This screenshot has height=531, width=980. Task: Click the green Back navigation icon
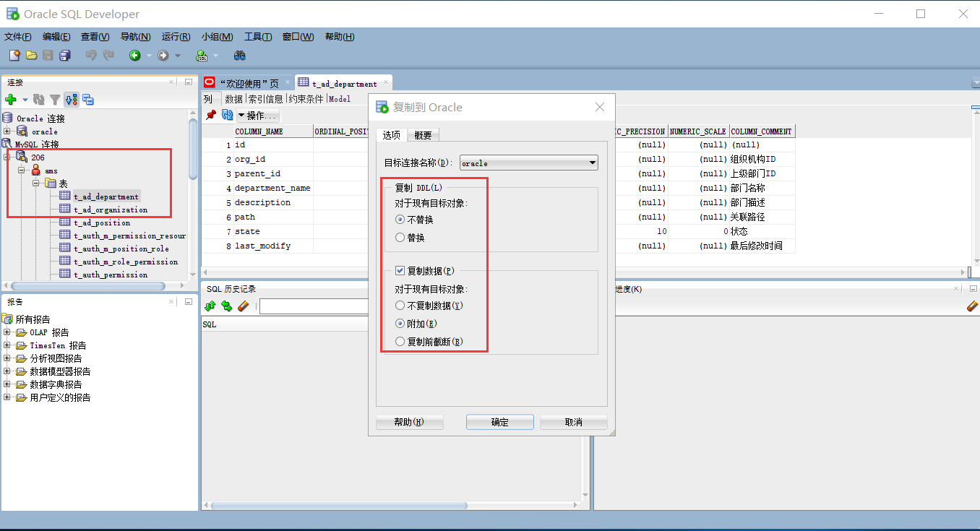(134, 55)
